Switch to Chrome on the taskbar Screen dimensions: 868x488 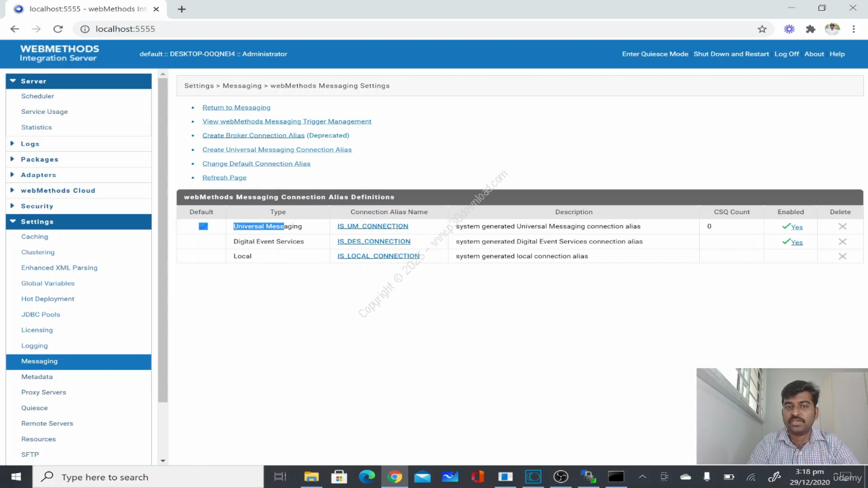395,477
